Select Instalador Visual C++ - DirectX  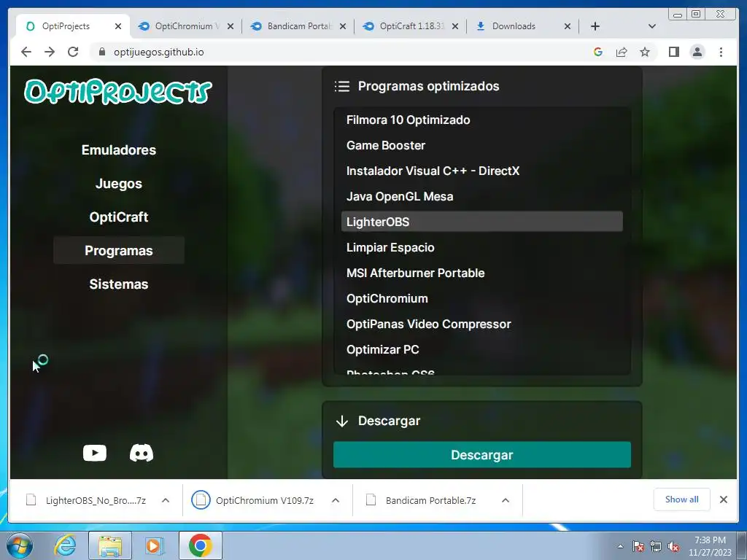[482, 171]
